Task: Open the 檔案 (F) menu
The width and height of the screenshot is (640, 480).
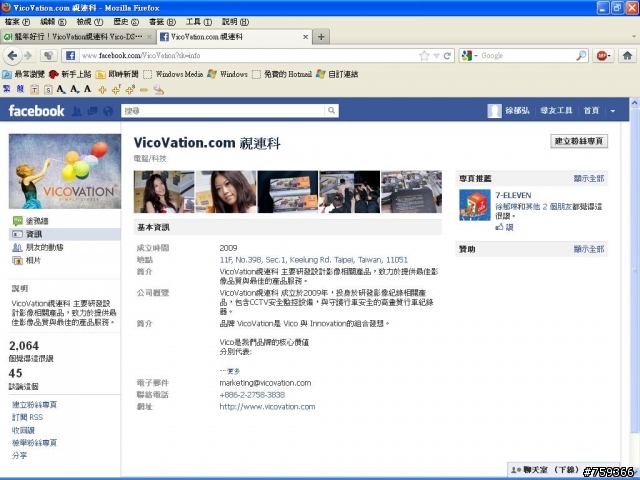Action: tap(17, 22)
